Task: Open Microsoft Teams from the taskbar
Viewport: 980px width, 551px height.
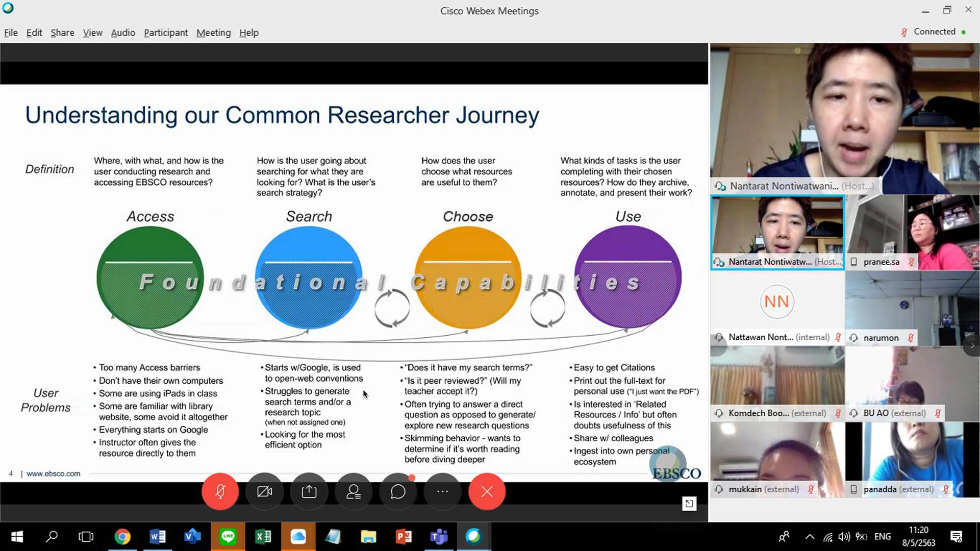Action: click(439, 537)
